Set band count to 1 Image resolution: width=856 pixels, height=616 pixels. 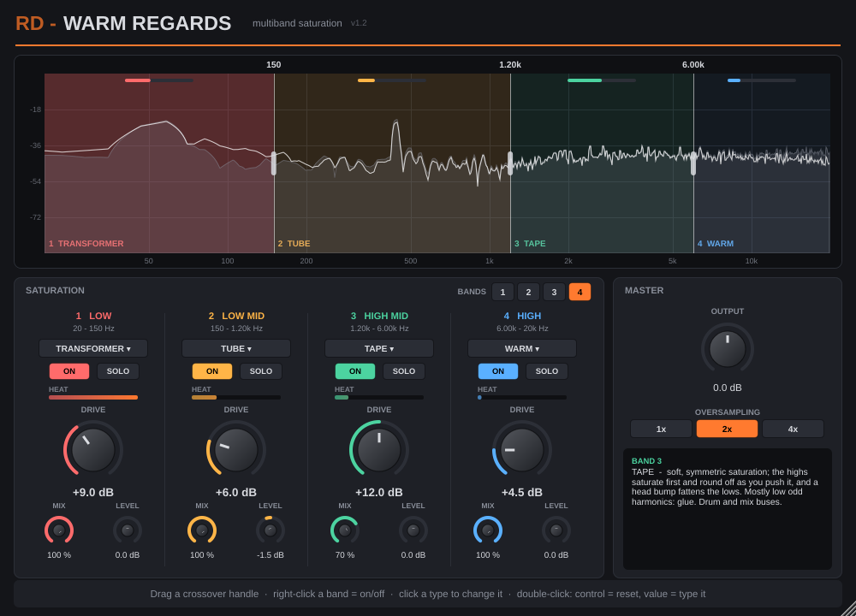pos(502,292)
